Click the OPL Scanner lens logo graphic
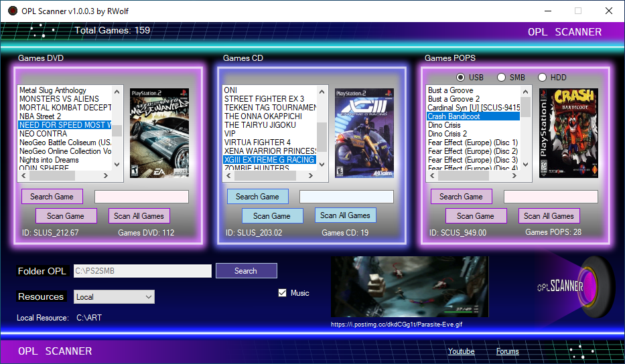The image size is (625, 364). 575,286
